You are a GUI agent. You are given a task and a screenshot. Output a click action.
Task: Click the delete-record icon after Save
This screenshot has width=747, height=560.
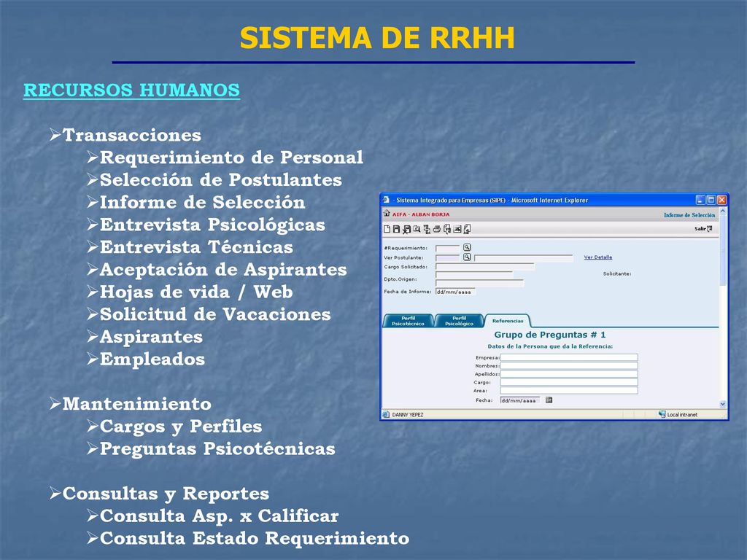point(406,230)
